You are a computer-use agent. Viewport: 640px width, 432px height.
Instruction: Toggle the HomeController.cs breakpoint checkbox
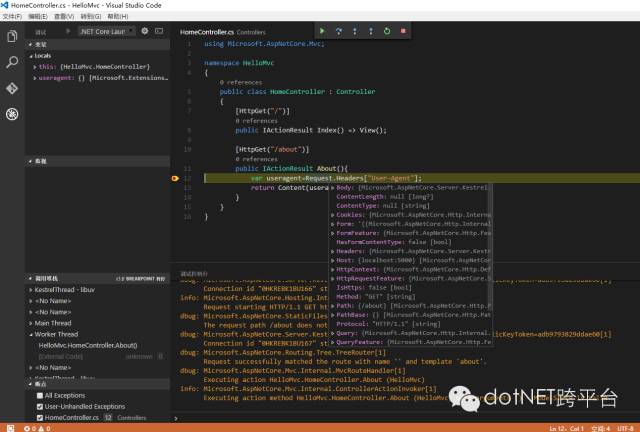[40, 418]
